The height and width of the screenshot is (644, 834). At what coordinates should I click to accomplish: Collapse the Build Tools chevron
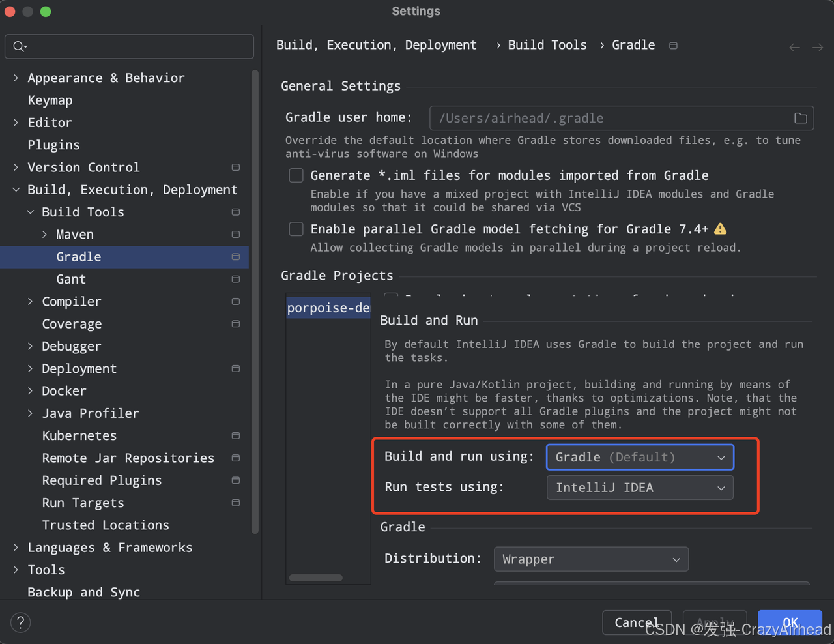[30, 212]
